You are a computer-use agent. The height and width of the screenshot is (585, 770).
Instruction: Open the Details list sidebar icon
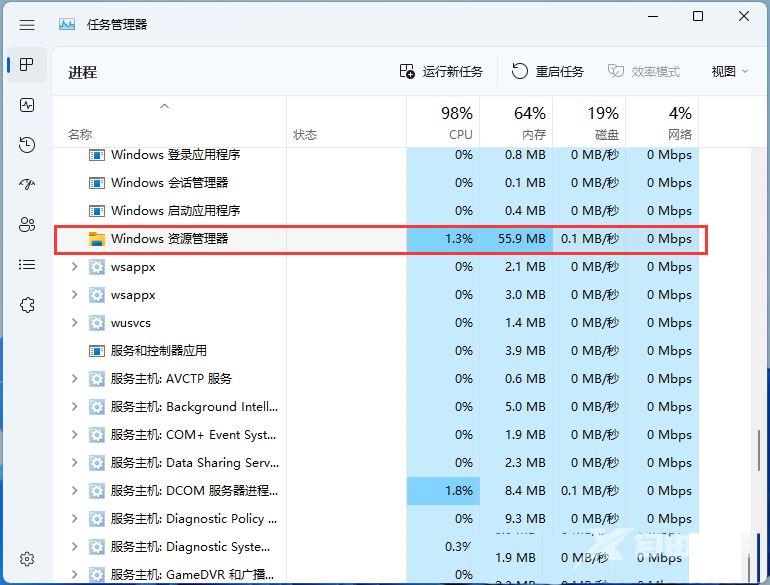(x=27, y=265)
